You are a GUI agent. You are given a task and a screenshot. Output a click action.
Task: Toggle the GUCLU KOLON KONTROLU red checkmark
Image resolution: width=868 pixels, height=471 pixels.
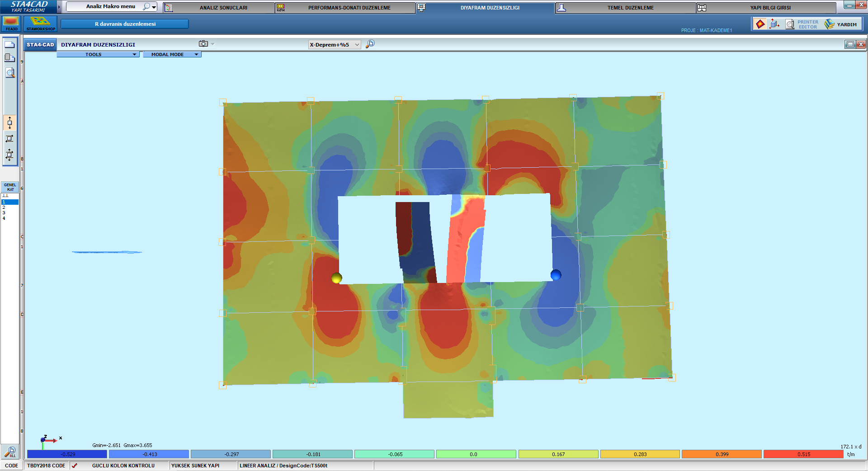[x=75, y=466]
